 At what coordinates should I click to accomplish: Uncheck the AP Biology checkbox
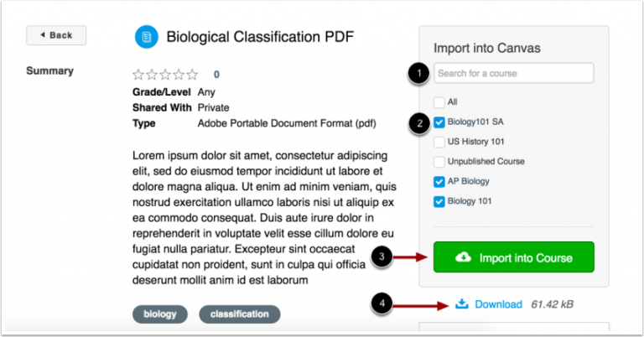tap(439, 181)
